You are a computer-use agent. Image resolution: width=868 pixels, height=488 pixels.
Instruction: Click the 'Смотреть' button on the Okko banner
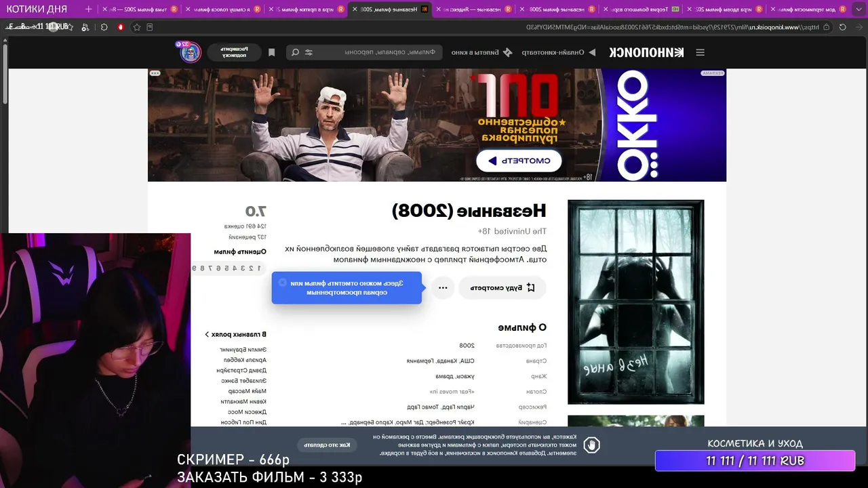pyautogui.click(x=519, y=161)
